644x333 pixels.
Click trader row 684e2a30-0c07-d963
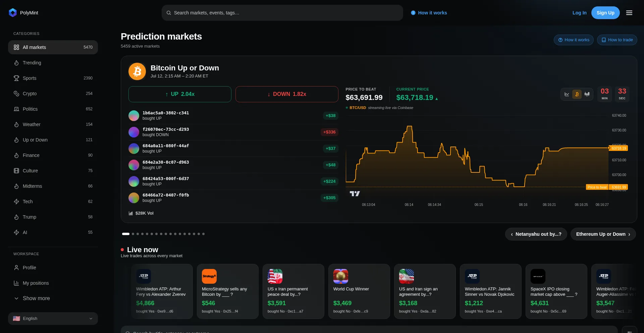(x=233, y=165)
